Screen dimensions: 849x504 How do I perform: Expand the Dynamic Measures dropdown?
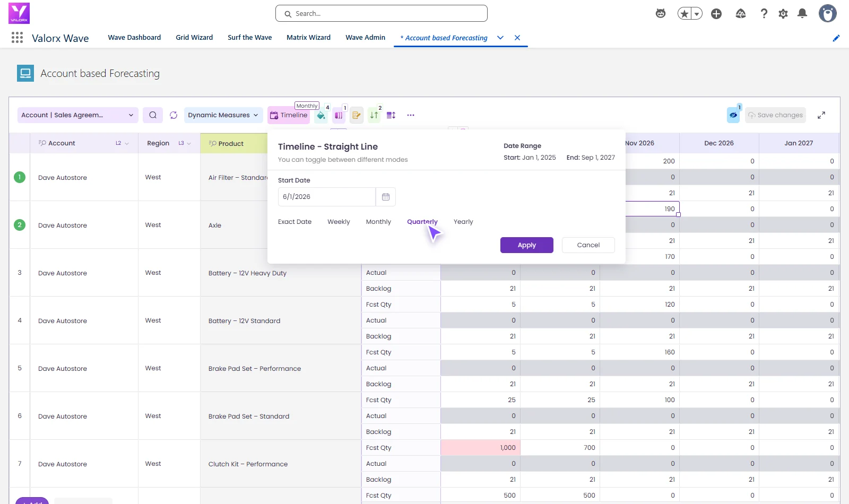[223, 115]
